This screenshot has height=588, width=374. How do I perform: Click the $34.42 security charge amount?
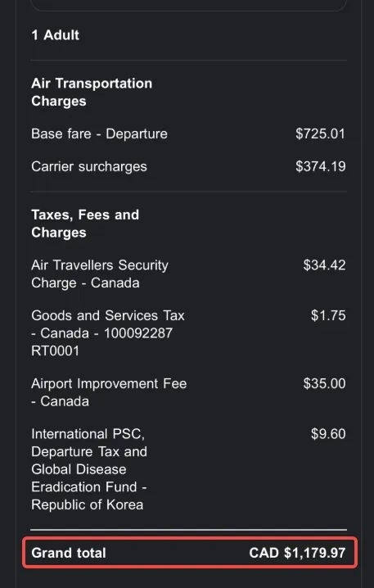(x=324, y=265)
